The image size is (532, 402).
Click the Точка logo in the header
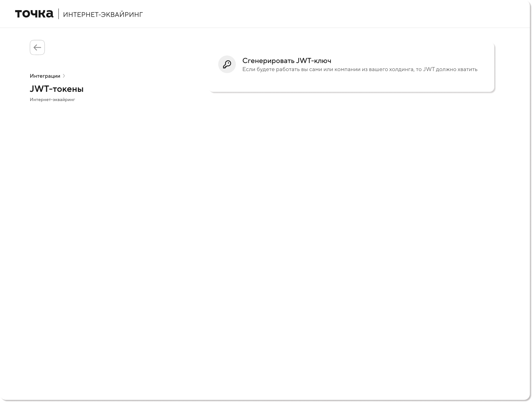[x=34, y=14]
